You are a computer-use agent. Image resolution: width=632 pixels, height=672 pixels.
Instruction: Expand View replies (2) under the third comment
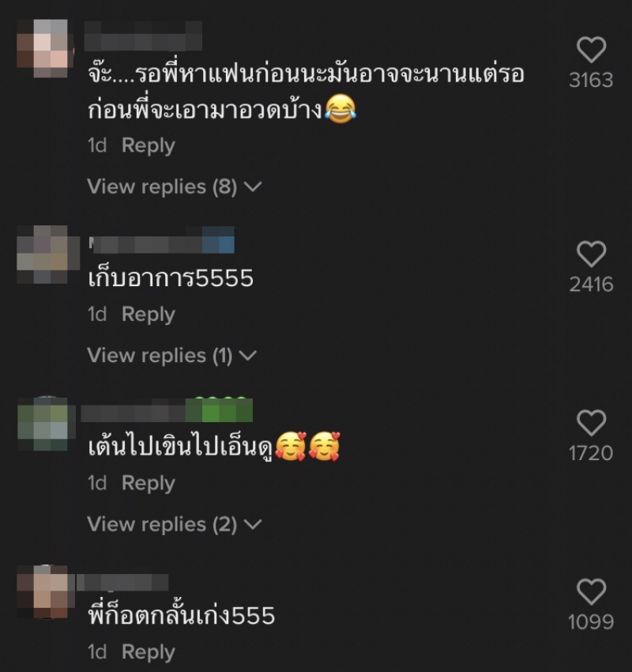pos(175,525)
